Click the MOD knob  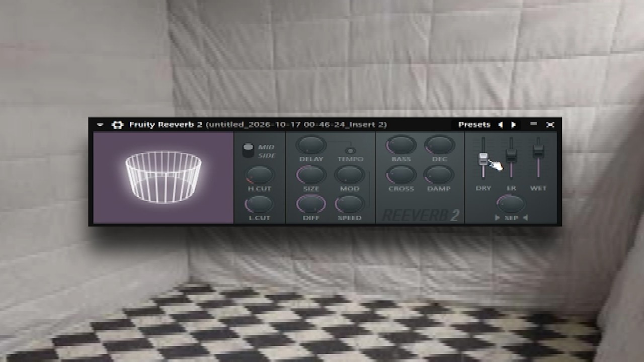click(350, 175)
